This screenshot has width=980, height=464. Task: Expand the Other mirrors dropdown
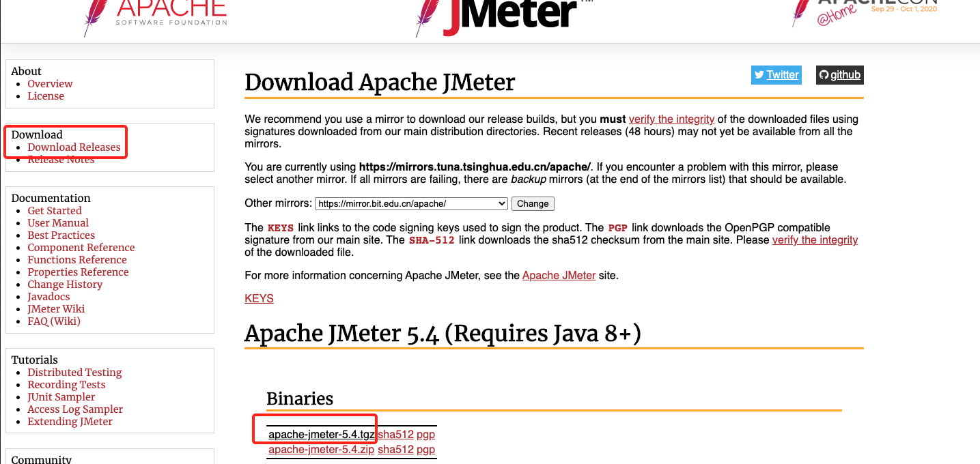[x=411, y=203]
